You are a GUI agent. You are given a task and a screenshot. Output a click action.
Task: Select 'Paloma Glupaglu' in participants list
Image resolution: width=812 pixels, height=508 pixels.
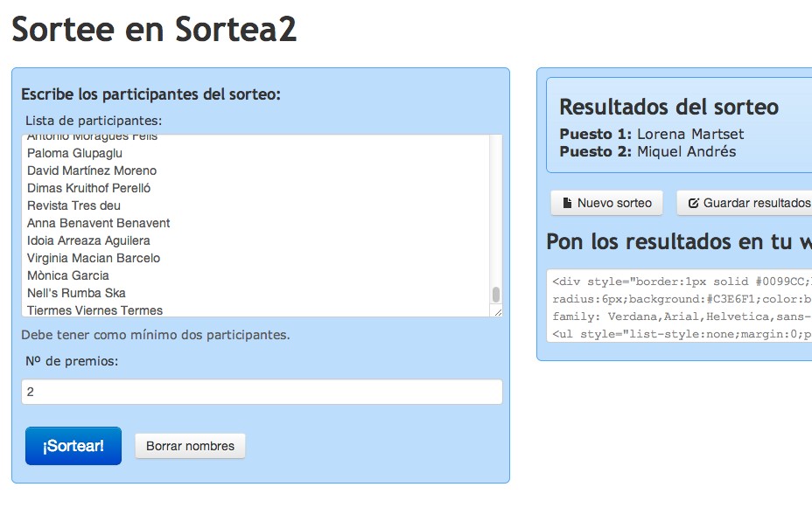[74, 153]
